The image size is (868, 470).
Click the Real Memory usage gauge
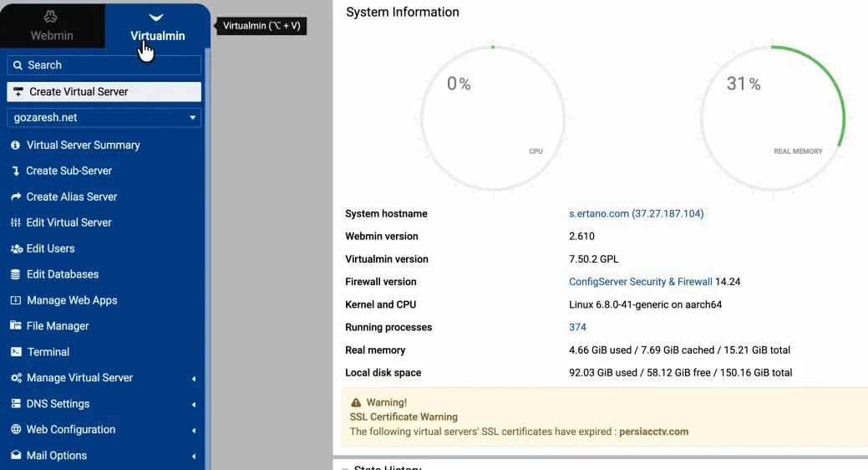pyautogui.click(x=772, y=117)
